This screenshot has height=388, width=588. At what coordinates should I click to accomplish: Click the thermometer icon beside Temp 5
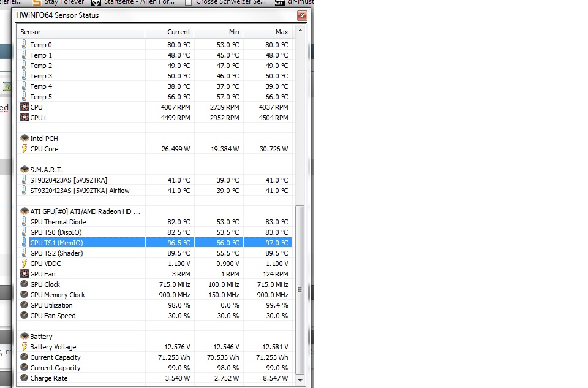pyautogui.click(x=24, y=96)
